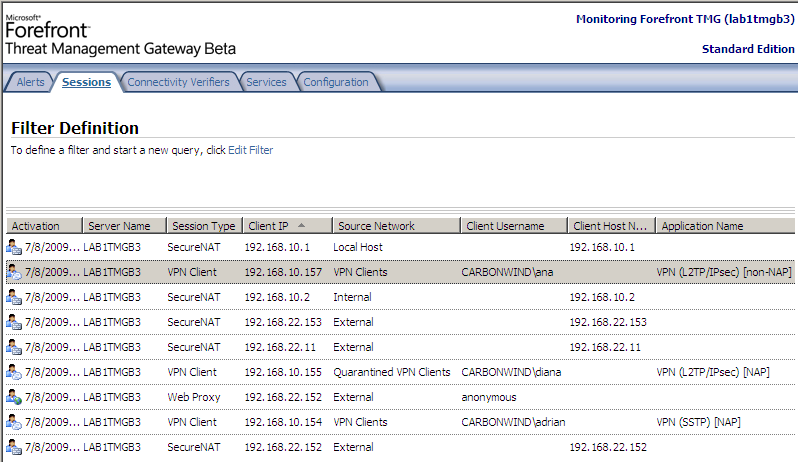
Task: Select the Sessions tab
Action: [x=87, y=82]
